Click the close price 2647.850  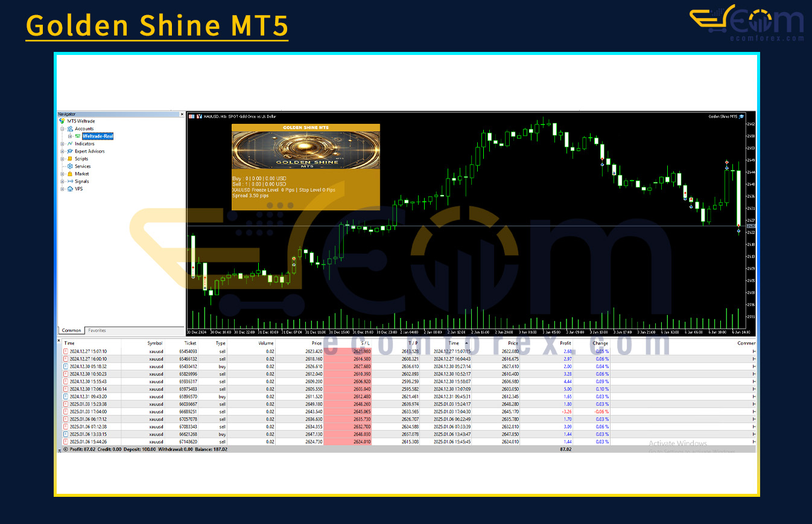click(509, 434)
